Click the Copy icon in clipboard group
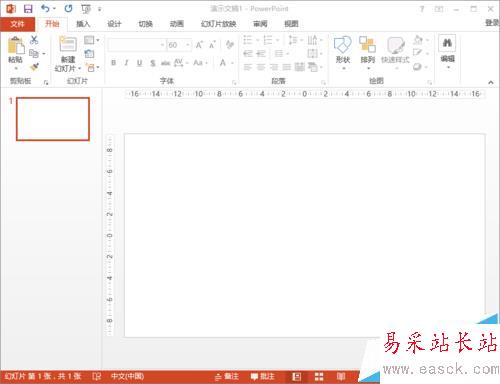The height and width of the screenshot is (384, 500). [x=34, y=53]
